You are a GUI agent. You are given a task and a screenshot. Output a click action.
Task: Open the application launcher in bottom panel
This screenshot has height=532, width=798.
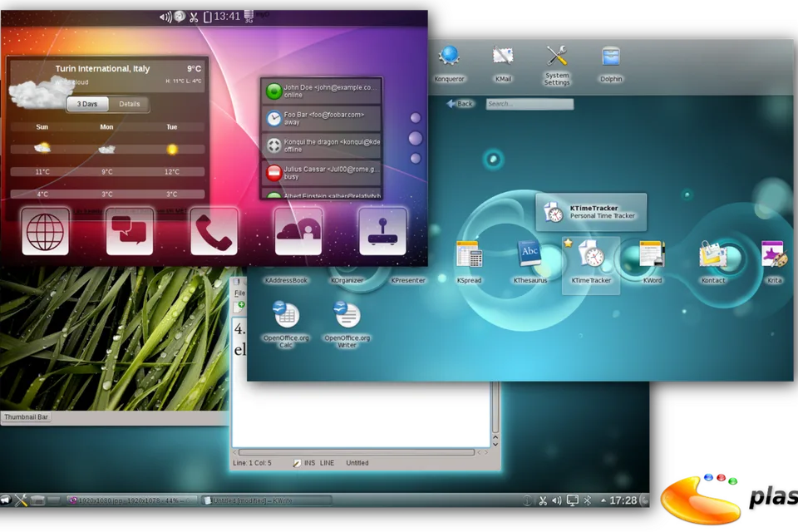point(6,500)
